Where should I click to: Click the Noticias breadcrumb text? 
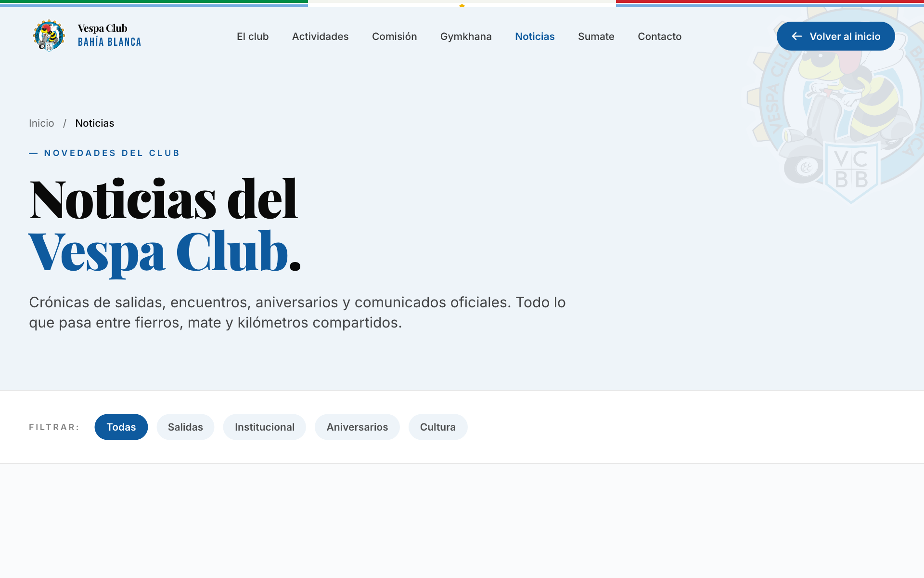point(95,123)
